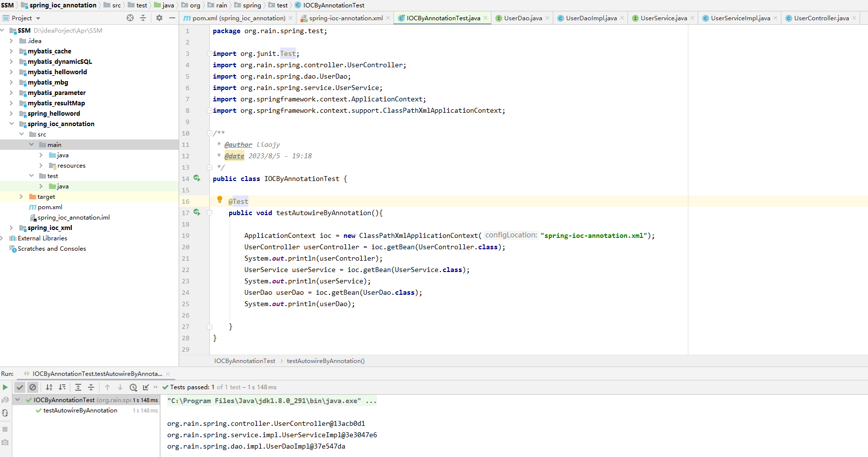Click the run test gutter icon on line 17
This screenshot has width=868, height=457.
(x=197, y=212)
